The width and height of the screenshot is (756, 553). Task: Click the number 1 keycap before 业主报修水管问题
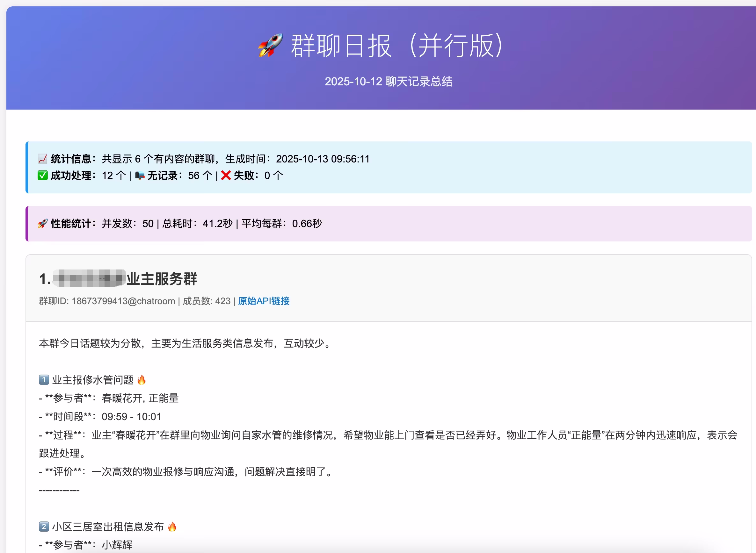click(44, 380)
